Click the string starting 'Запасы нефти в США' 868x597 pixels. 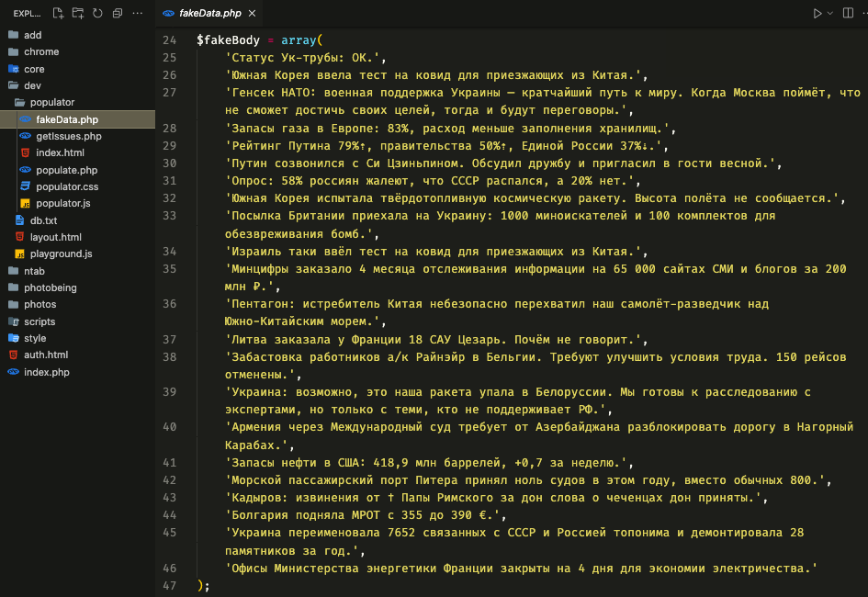point(426,463)
